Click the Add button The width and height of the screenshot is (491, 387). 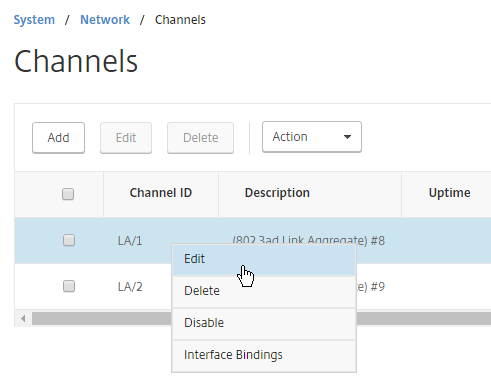pyautogui.click(x=58, y=138)
